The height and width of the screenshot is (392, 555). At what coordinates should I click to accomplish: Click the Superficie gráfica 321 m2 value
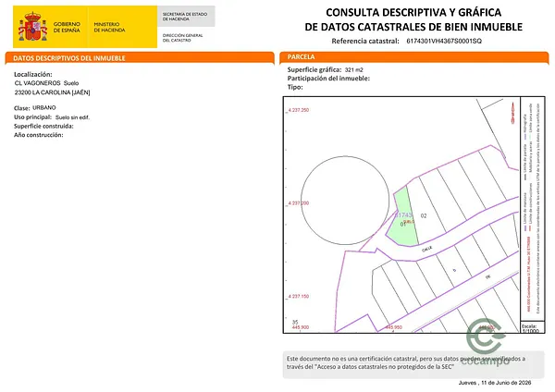tap(354, 70)
